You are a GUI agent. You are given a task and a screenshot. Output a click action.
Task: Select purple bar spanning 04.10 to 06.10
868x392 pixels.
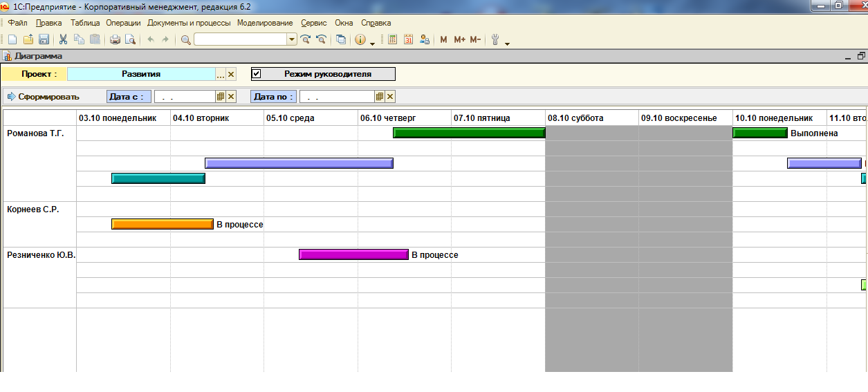pos(299,163)
